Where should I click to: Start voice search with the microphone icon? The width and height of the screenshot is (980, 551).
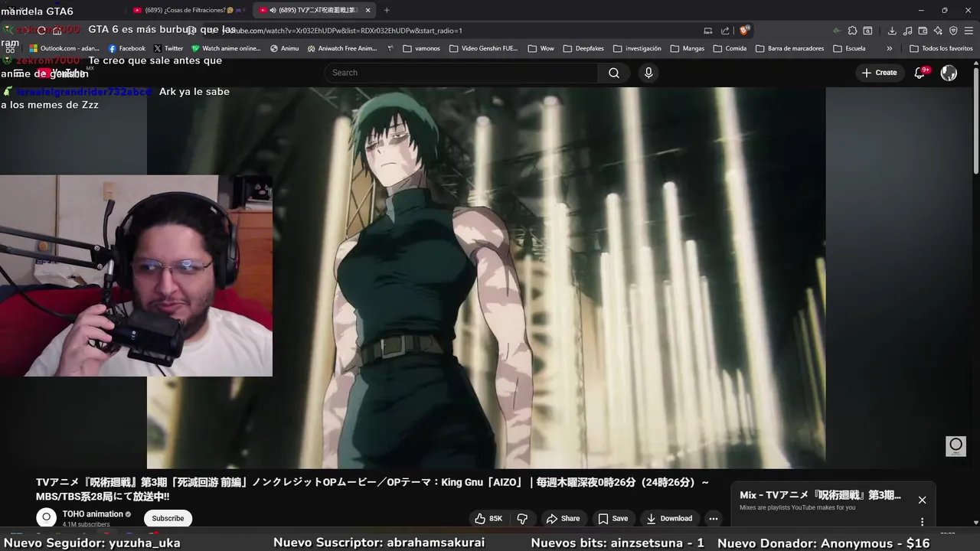648,73
